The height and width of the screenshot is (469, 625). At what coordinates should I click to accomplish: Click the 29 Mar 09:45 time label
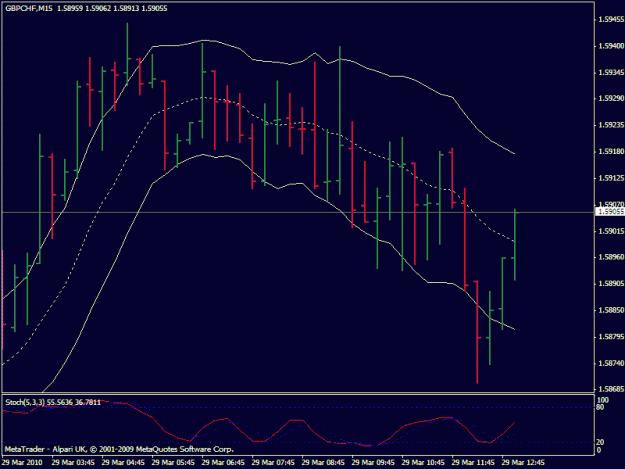point(373,463)
